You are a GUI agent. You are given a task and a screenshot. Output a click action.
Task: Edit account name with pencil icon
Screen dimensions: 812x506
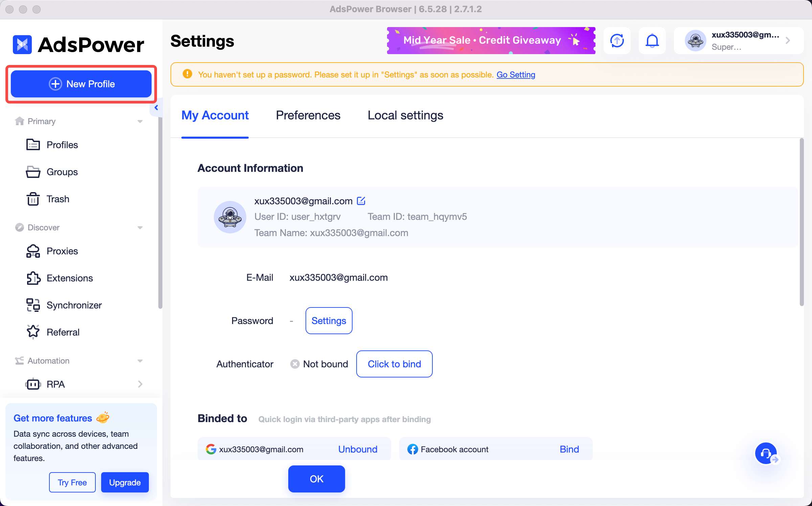click(x=361, y=201)
